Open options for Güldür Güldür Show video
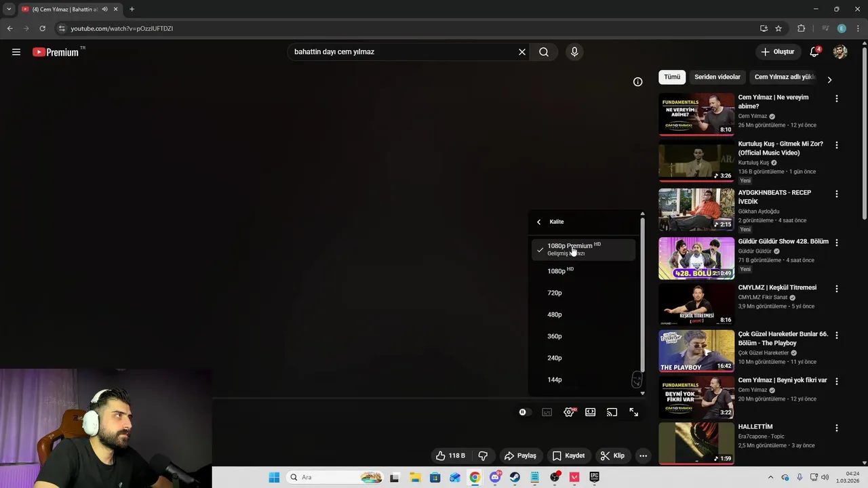 pos(836,242)
